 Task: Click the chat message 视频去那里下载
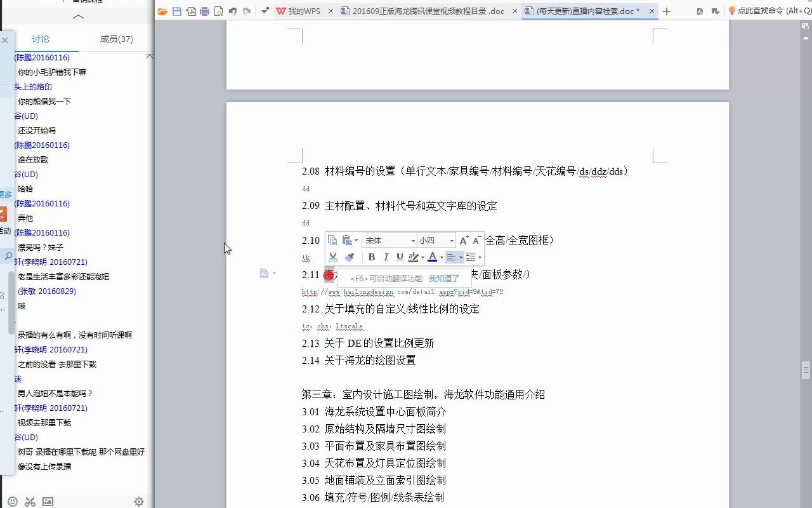click(44, 422)
